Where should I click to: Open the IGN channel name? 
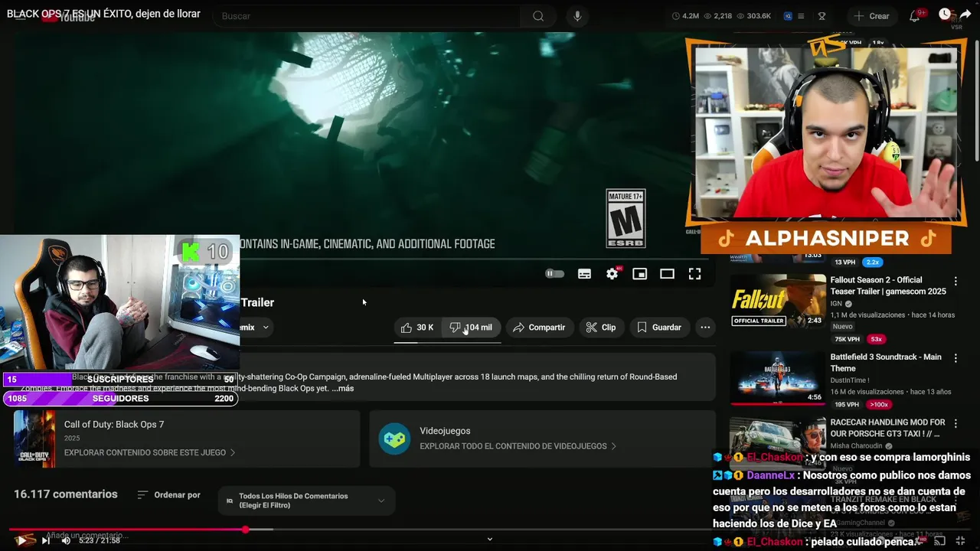836,304
